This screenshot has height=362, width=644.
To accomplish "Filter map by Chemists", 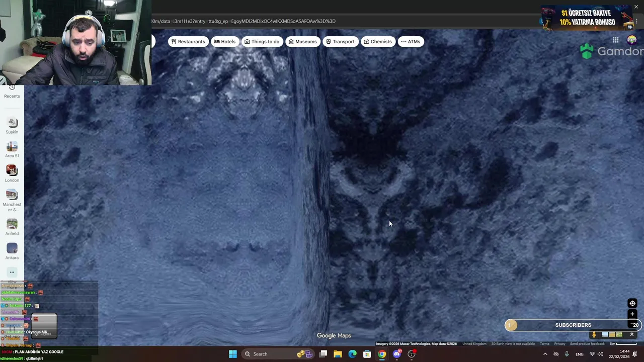I will click(378, 42).
